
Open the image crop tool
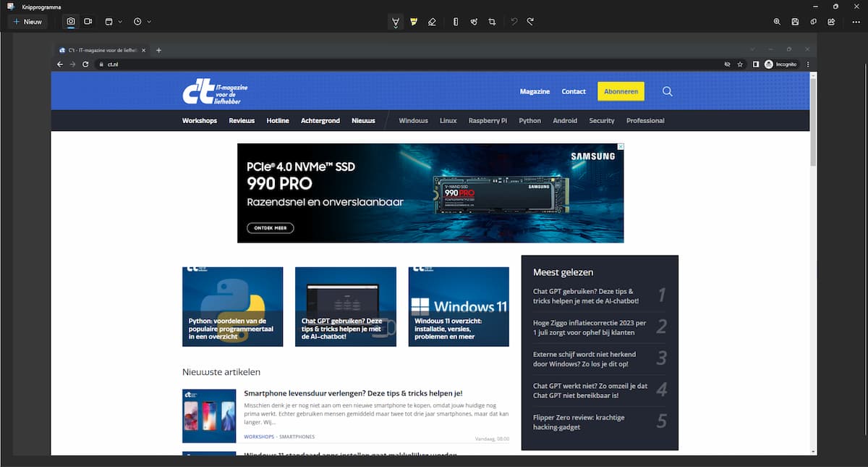pyautogui.click(x=492, y=22)
